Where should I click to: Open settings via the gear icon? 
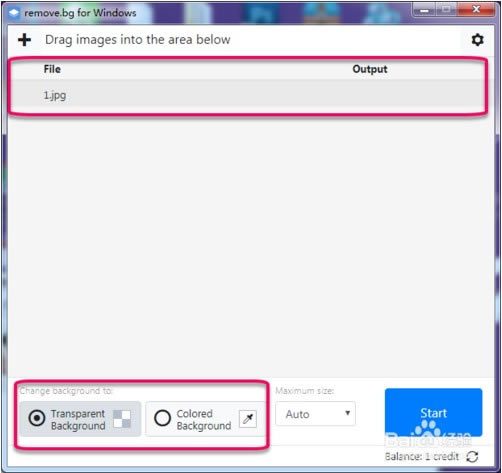477,40
